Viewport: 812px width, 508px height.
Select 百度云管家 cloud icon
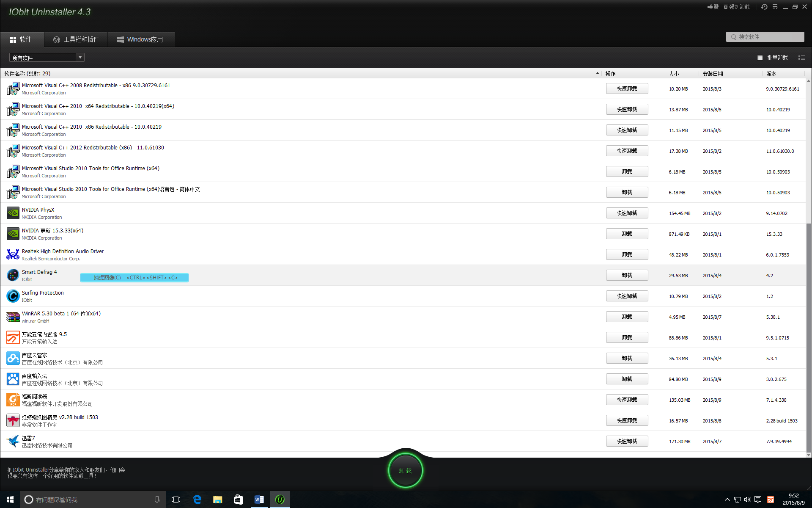[x=13, y=358]
